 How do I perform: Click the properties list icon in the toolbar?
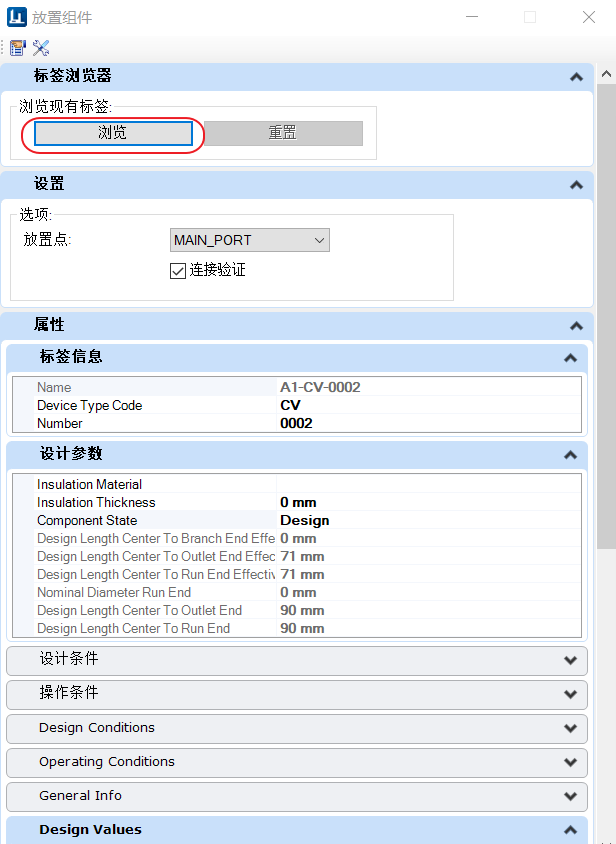[18, 48]
